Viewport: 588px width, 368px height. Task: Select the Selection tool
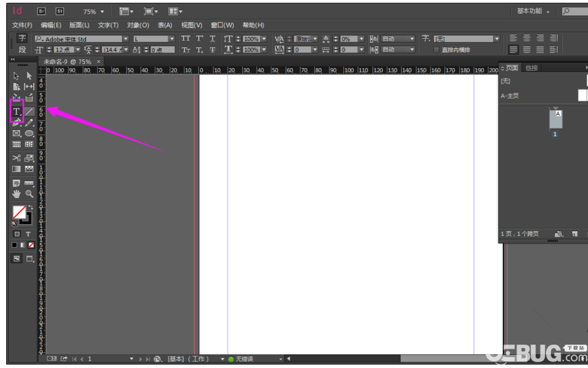[x=16, y=76]
